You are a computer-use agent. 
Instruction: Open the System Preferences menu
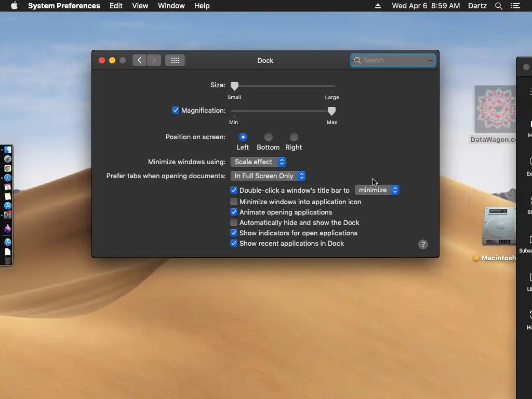click(x=64, y=6)
